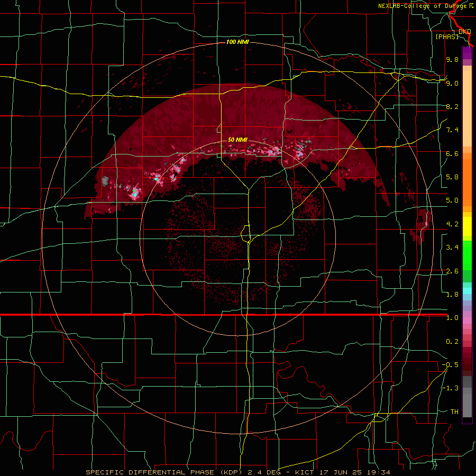The image size is (476, 476).
Task: Click the cyan segment of the color bar
Action: (467, 290)
